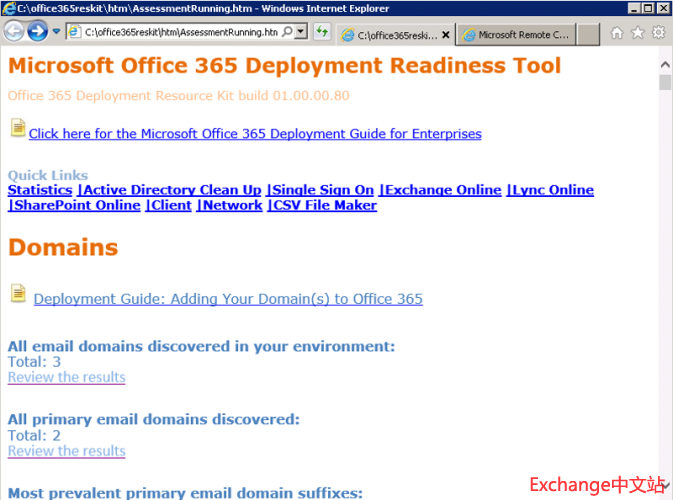Click the vertical scrollbar up arrow
Viewport: 673px width, 500px height.
(x=665, y=62)
